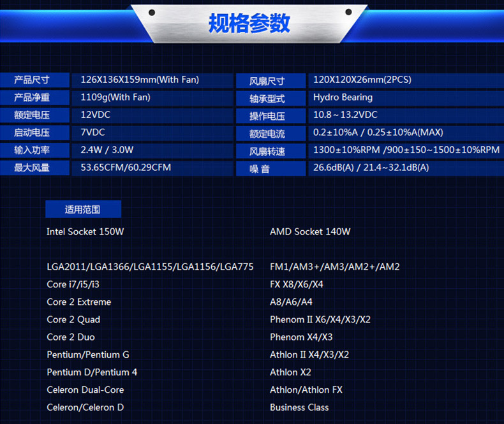The height and width of the screenshot is (424, 504).
Task: Select the 轴承型式 label cell
Action: point(271,98)
